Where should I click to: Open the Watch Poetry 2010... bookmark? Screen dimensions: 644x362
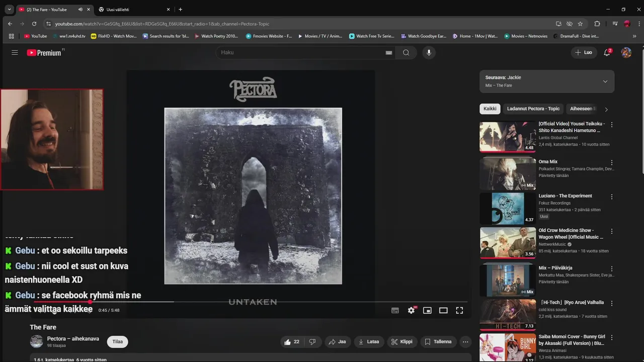pyautogui.click(x=216, y=36)
